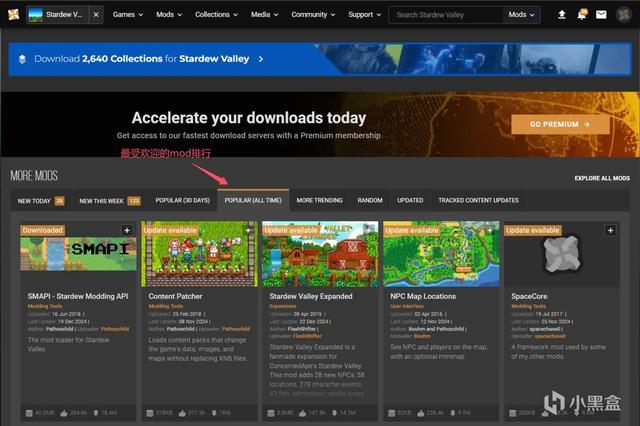Click endorsements thumbs-up on Stardew Valley Expanded

point(302,413)
